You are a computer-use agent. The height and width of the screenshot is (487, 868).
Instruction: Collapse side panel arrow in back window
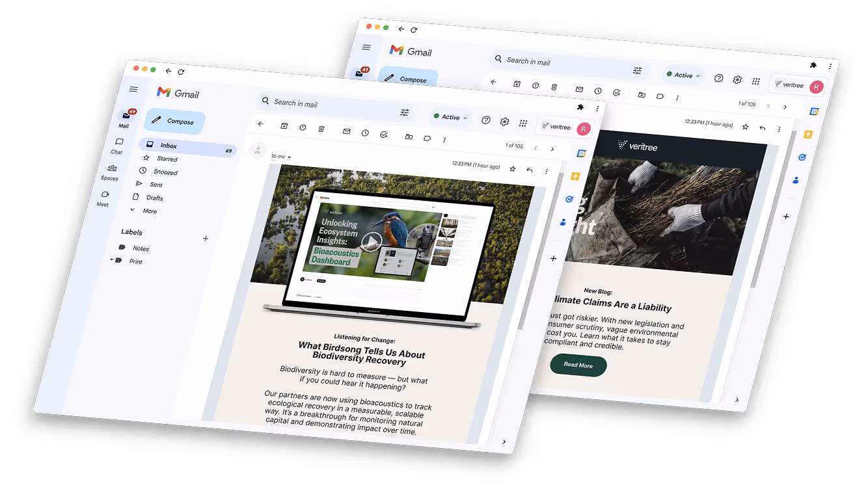737,399
